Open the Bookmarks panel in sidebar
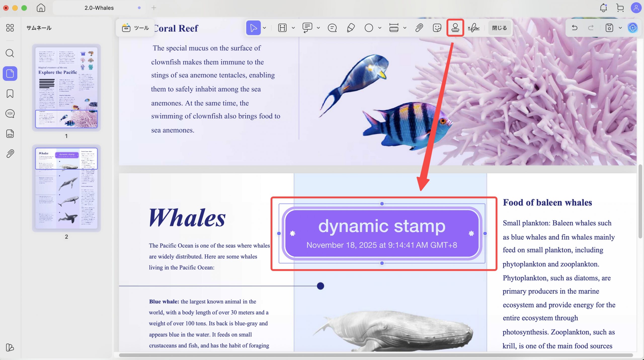This screenshot has height=360, width=644. pyautogui.click(x=10, y=94)
